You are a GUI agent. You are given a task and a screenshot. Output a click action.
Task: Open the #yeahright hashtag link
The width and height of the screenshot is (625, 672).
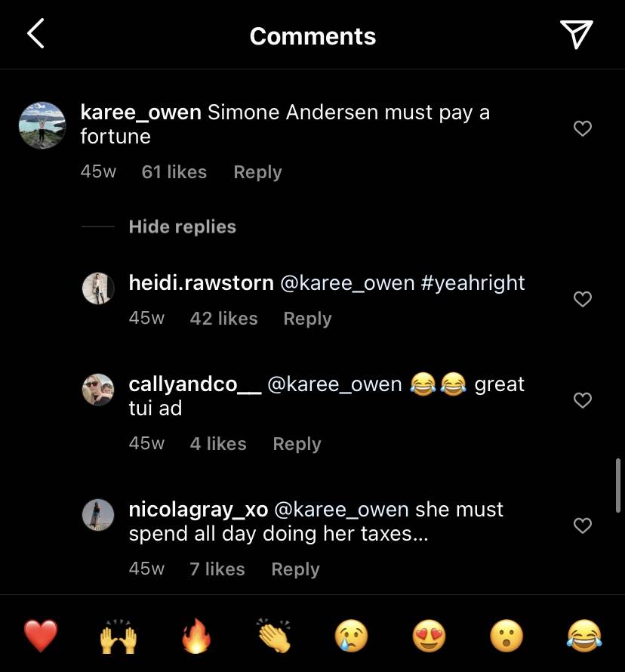(x=473, y=283)
